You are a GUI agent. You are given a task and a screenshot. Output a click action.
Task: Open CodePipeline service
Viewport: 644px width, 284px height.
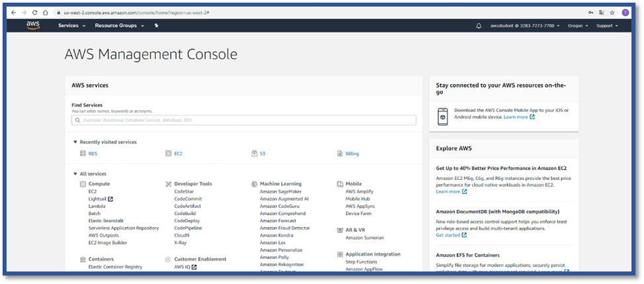point(188,228)
